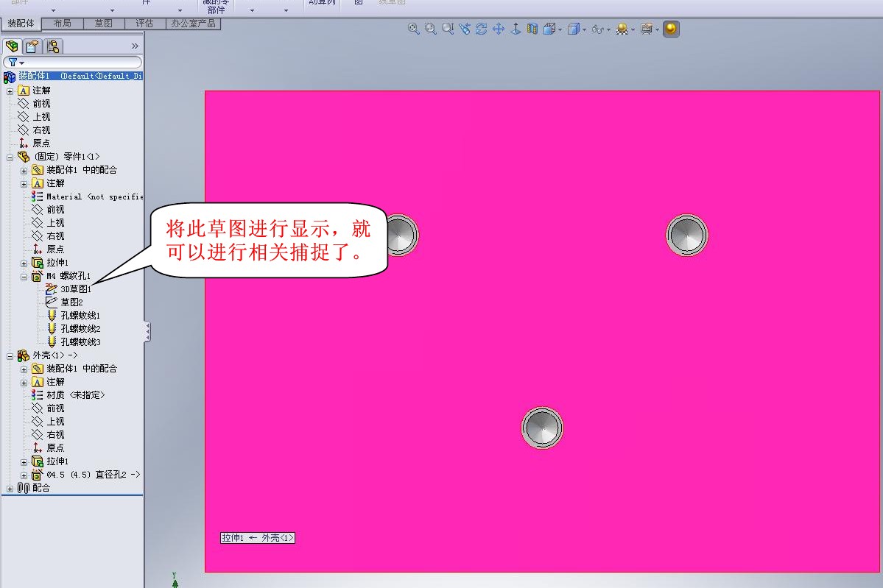Click the Display Style cube icon
The image size is (883, 588).
tap(573, 29)
